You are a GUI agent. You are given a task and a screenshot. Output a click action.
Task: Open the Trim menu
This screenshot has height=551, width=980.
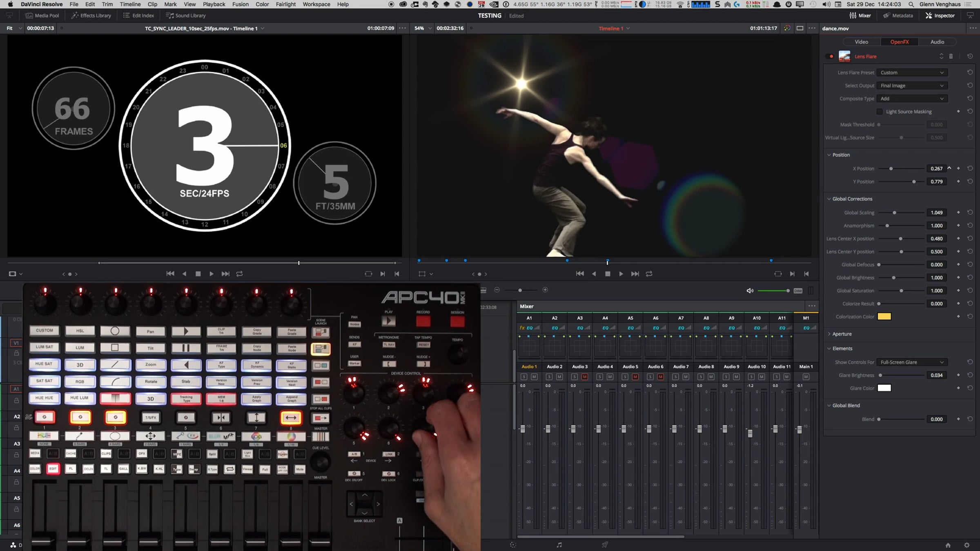click(x=107, y=4)
